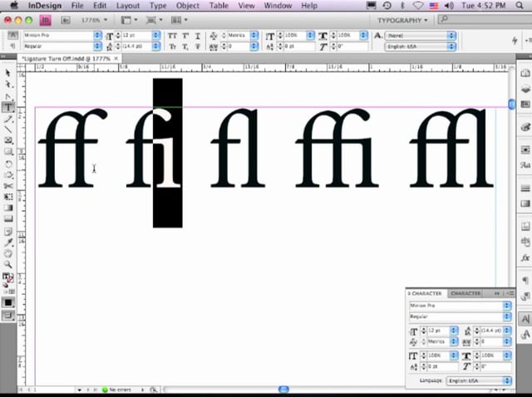The width and height of the screenshot is (532, 397).
Task: Toggle Superscript formatting
Action: tap(185, 36)
